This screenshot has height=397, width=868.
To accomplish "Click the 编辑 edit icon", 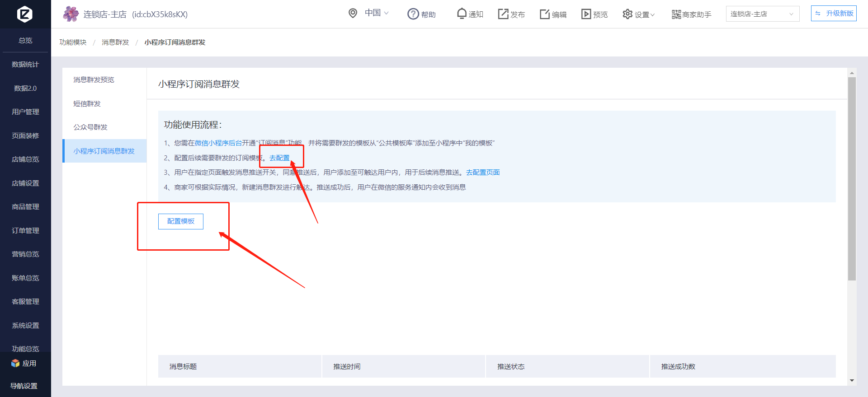I will 545,14.
